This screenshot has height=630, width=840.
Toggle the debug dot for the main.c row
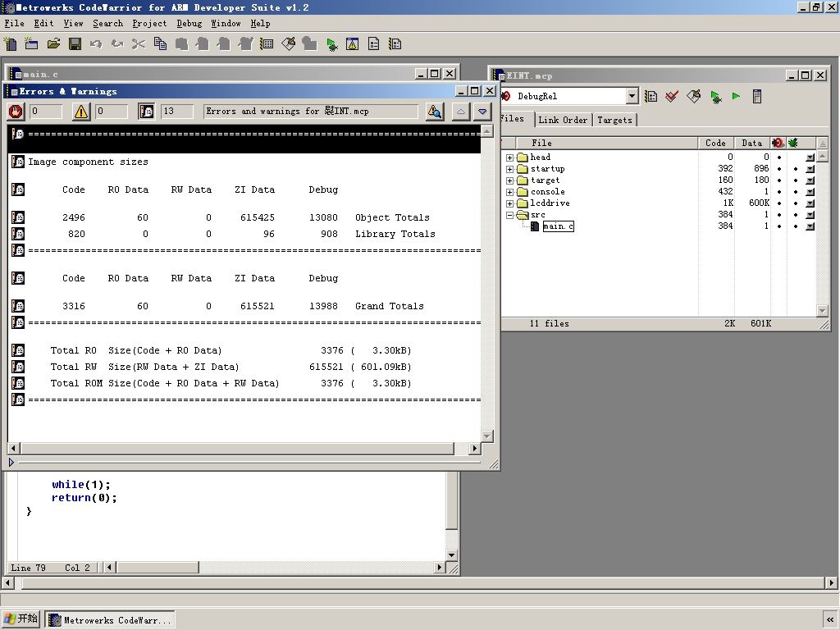(796, 226)
